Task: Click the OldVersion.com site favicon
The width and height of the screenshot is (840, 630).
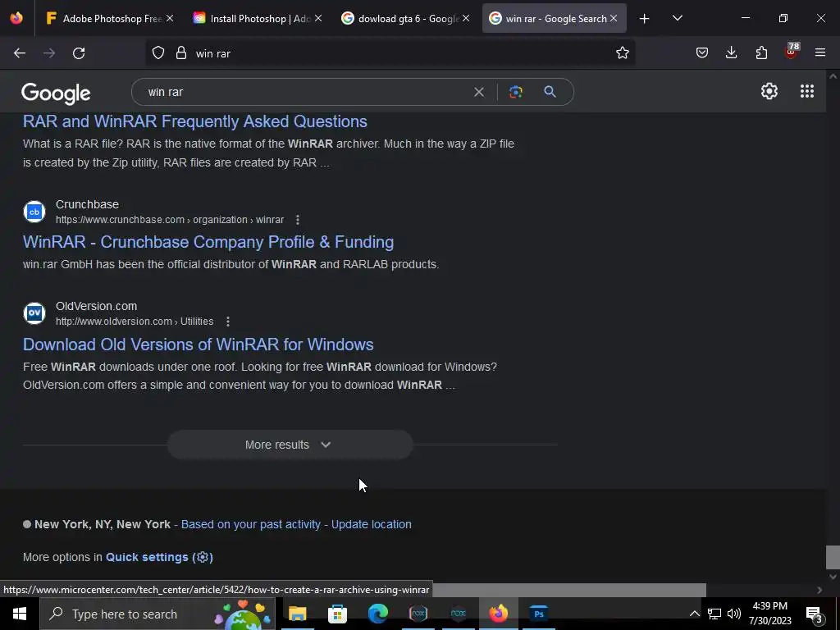Action: 34,313
